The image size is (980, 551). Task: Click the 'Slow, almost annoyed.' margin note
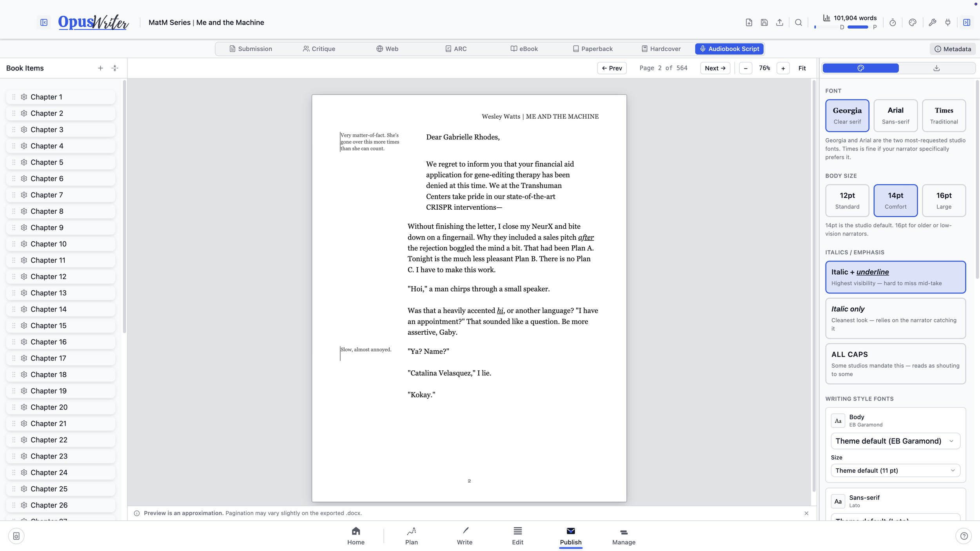click(x=366, y=350)
